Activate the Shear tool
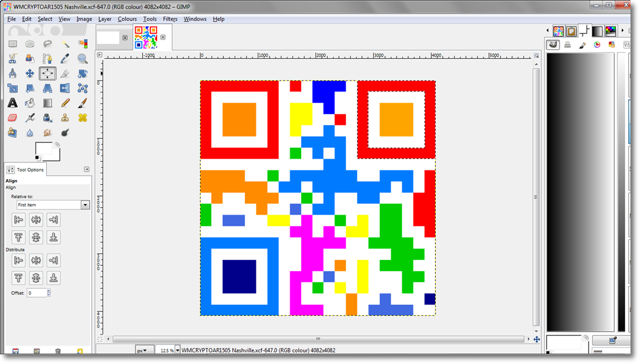The image size is (640, 364). pyautogui.click(x=30, y=88)
